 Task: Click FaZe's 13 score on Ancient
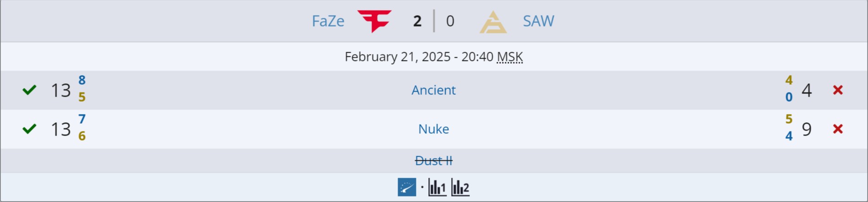[60, 91]
